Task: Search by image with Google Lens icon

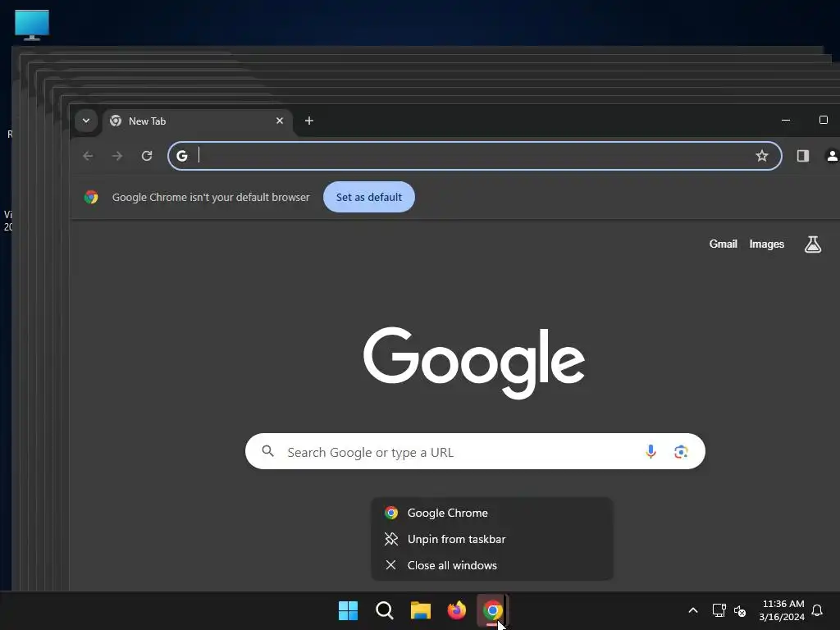Action: coord(680,452)
